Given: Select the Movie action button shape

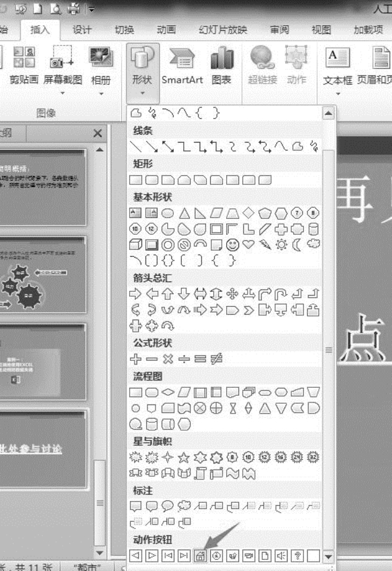Looking at the screenshot, I should (x=249, y=556).
